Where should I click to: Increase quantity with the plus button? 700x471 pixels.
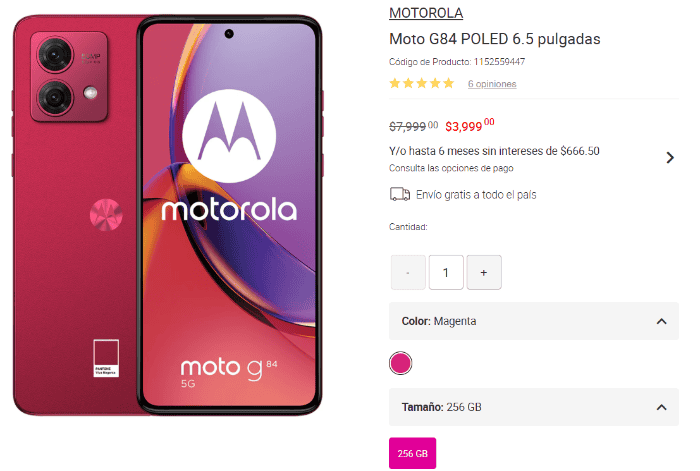(484, 272)
